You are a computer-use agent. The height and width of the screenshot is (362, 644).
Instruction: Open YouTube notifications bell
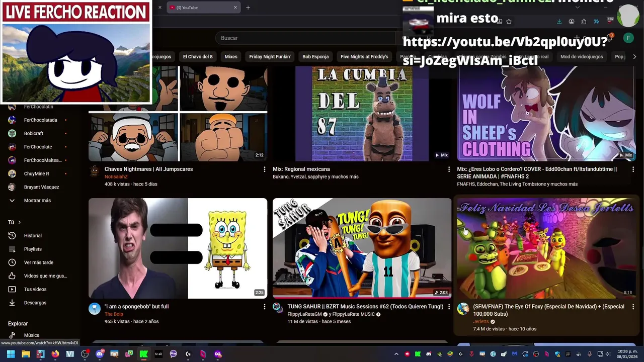[x=608, y=38]
